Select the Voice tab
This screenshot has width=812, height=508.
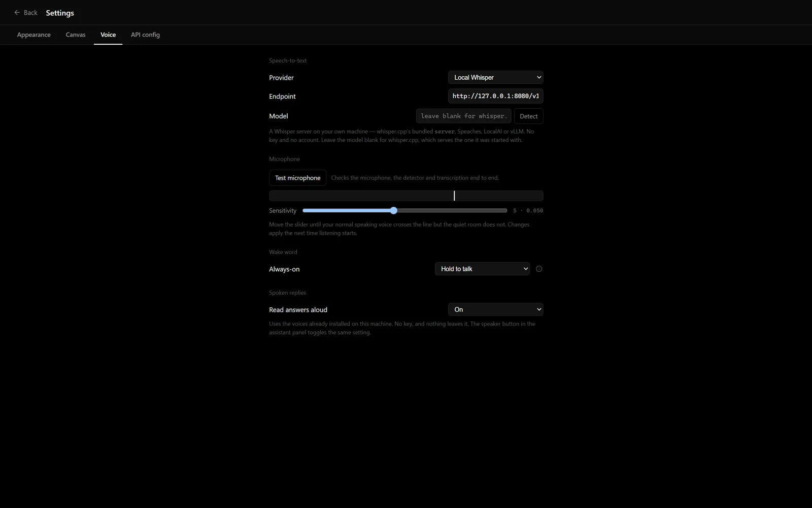pos(108,35)
